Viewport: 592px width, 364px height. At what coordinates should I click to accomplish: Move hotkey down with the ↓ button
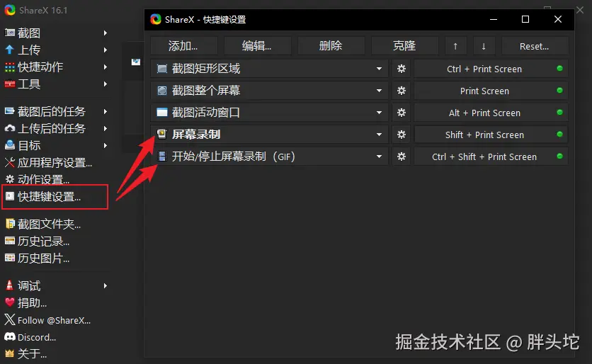484,46
